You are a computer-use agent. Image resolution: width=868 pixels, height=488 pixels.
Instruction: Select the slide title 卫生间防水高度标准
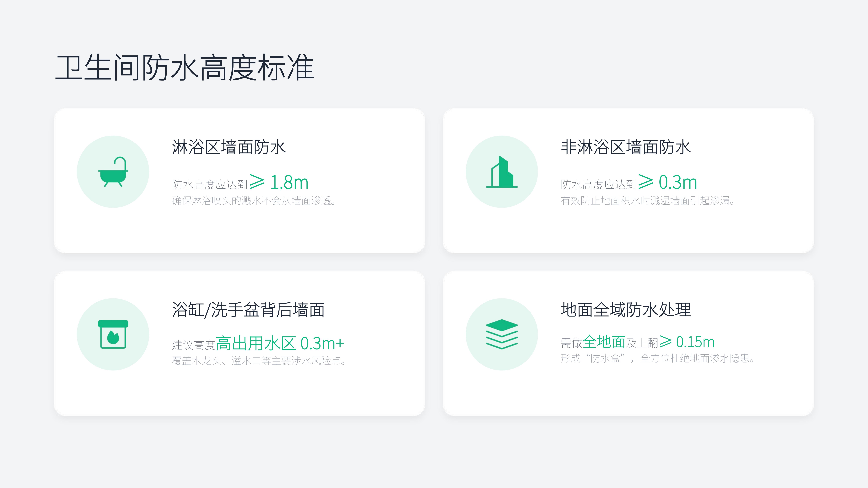(185, 67)
